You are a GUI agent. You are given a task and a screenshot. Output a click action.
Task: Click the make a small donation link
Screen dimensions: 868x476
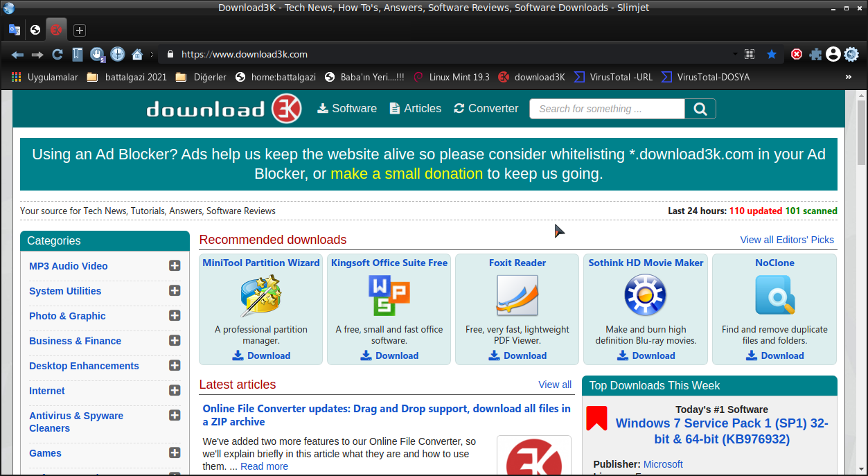click(407, 174)
